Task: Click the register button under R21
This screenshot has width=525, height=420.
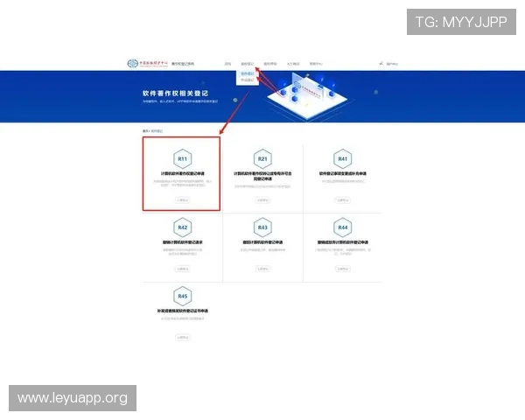Action: 262,200
